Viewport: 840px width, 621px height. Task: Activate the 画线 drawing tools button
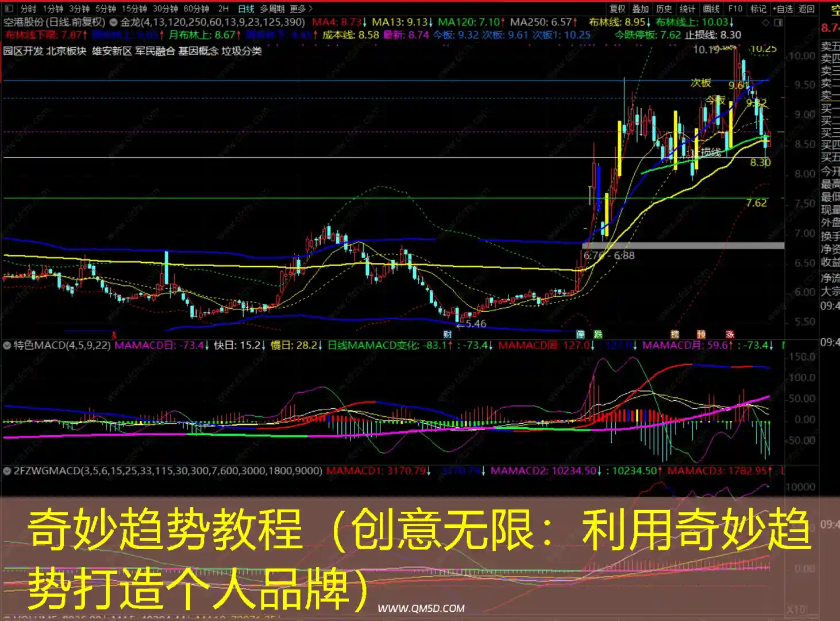pos(711,9)
